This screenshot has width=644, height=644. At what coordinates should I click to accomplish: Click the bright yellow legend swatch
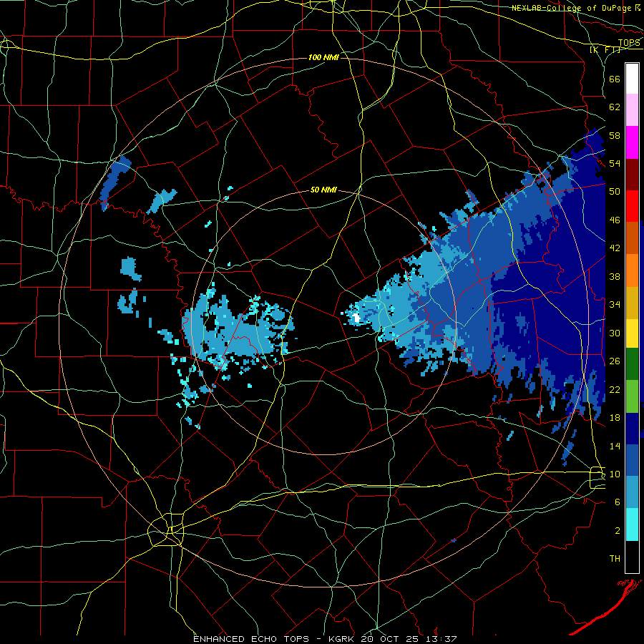[x=632, y=333]
